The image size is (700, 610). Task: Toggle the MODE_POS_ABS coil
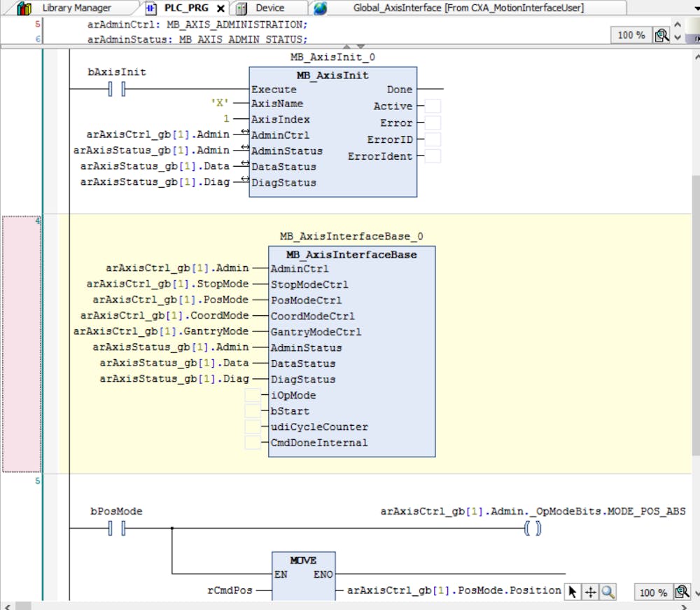point(533,527)
